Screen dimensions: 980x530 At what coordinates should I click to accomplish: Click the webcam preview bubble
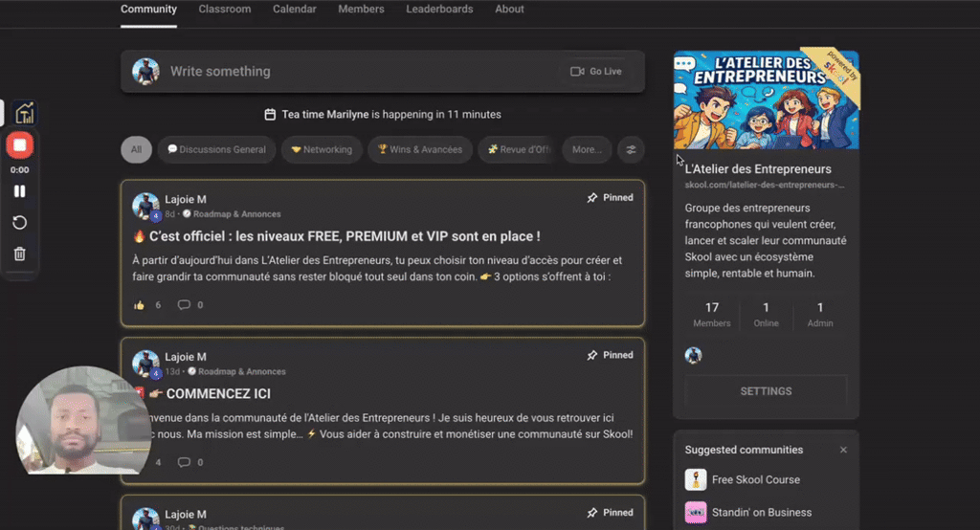pos(83,420)
